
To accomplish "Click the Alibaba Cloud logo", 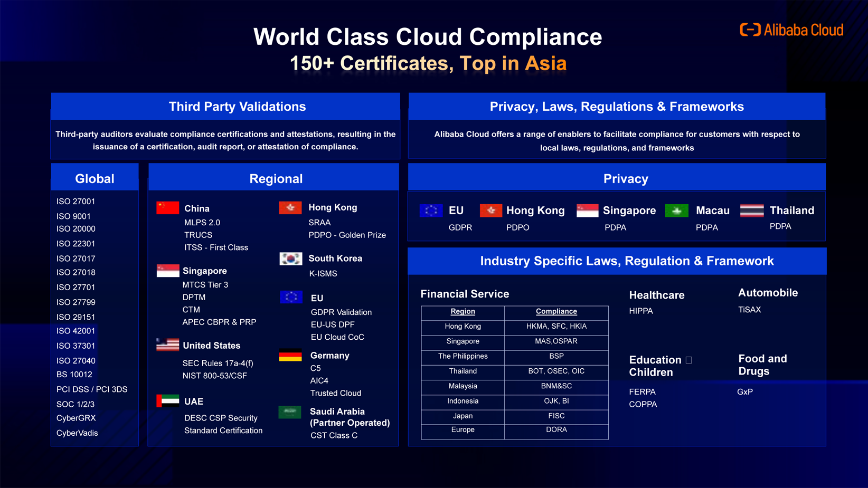I will [791, 30].
